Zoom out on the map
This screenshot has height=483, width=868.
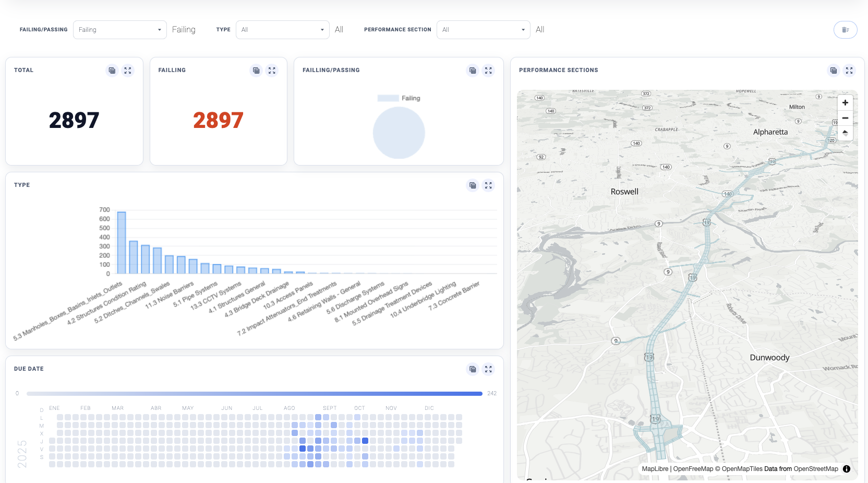pos(845,118)
